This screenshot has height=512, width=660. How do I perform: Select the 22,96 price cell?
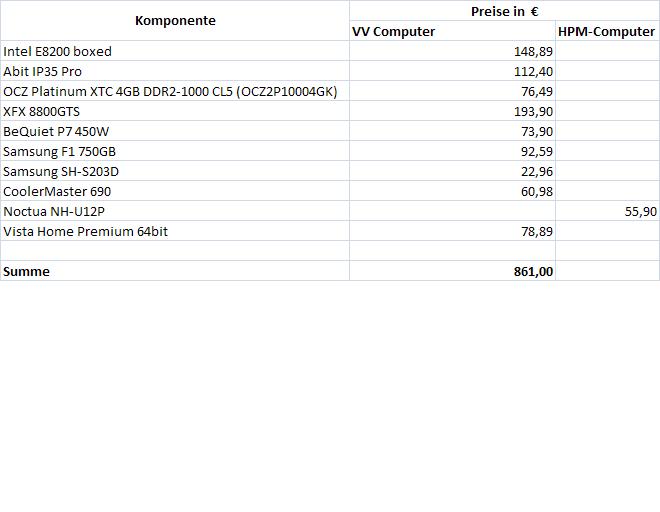(x=452, y=171)
